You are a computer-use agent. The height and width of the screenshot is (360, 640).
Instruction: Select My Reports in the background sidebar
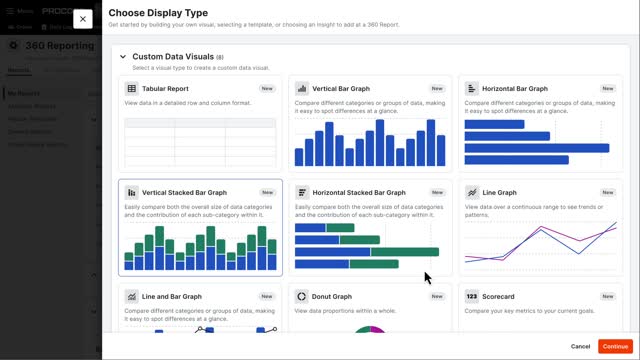click(24, 93)
